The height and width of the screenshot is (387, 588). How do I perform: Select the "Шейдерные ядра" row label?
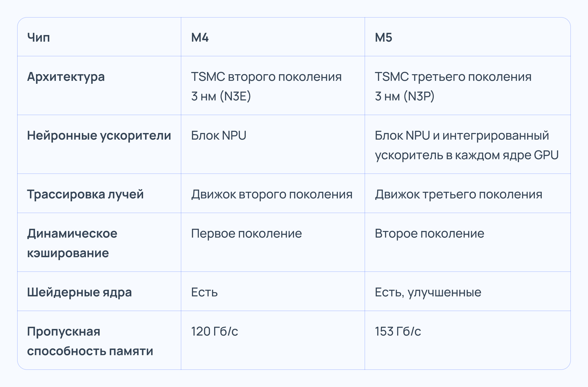79,292
